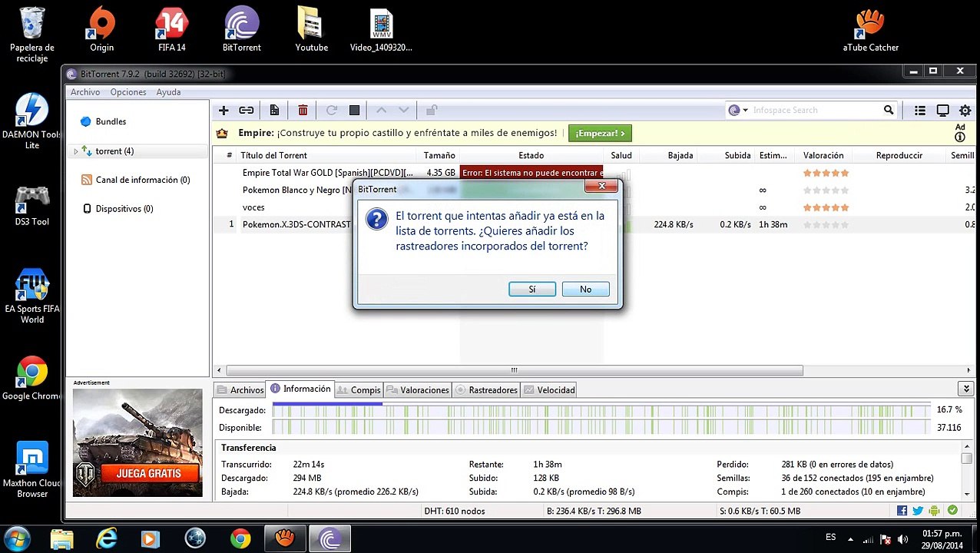The height and width of the screenshot is (553, 980).
Task: Open the Archivo menu
Action: pos(85,92)
